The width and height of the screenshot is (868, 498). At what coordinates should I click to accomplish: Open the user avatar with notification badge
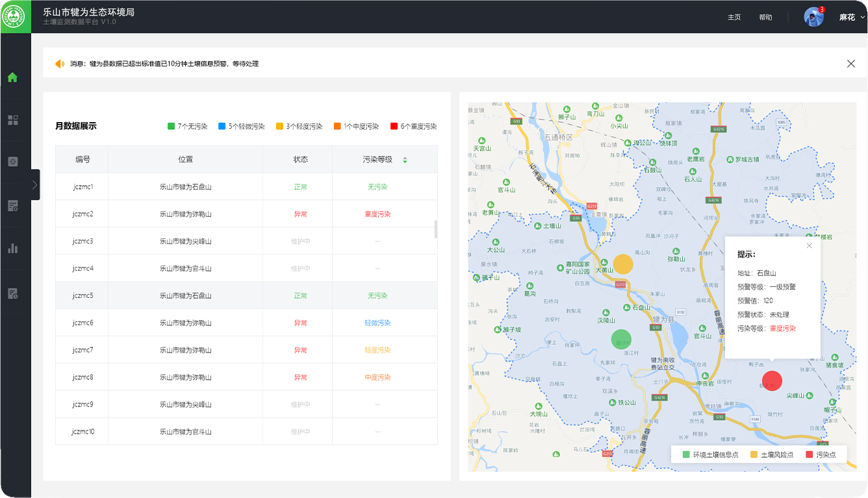click(813, 17)
